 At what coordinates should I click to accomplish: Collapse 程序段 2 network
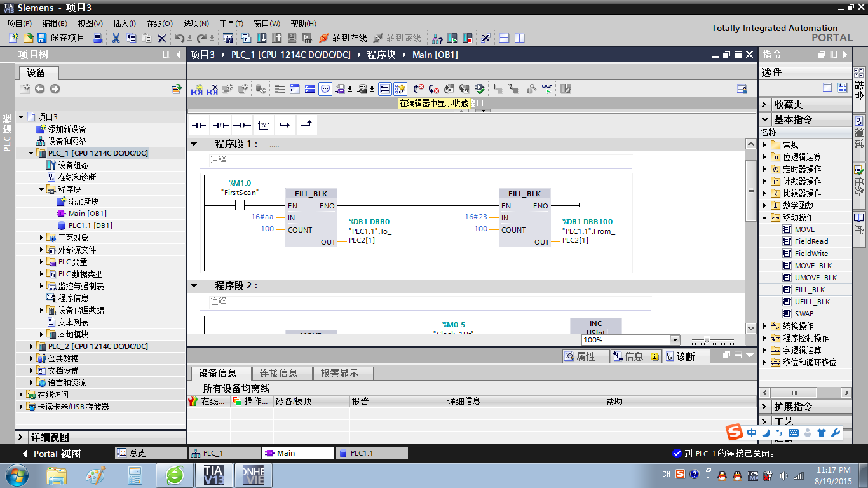tap(194, 286)
